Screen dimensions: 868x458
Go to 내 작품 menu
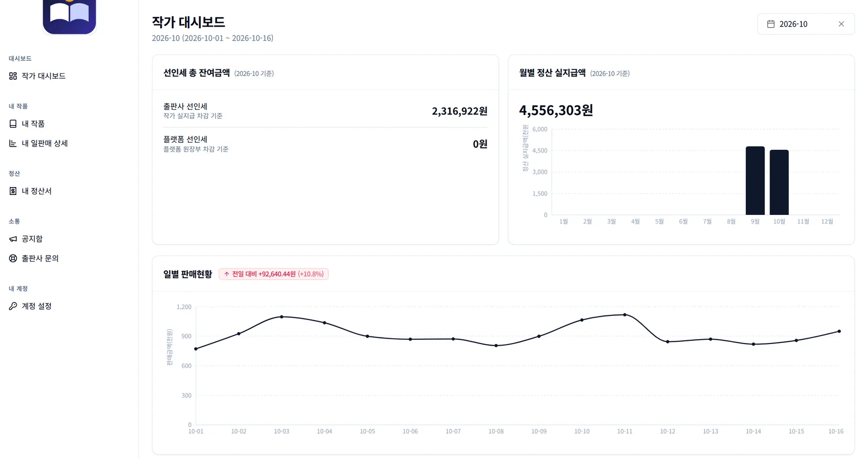tap(69, 124)
